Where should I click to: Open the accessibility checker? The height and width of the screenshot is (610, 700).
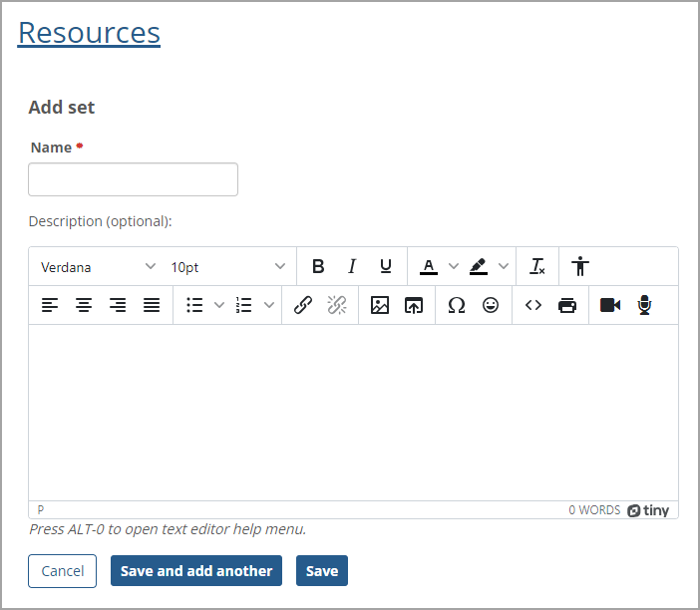(x=581, y=267)
